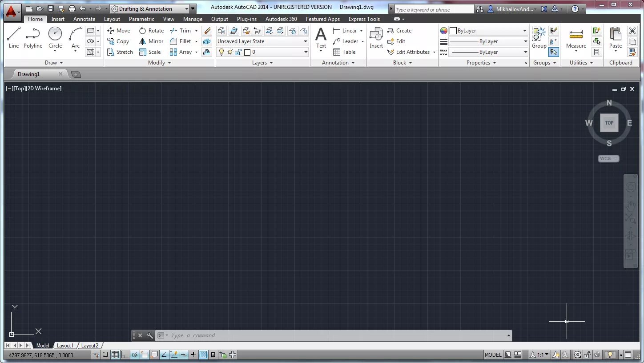Viewport: 644px width, 363px height.
Task: Toggle Ortho Mode in status bar
Action: [125, 355]
